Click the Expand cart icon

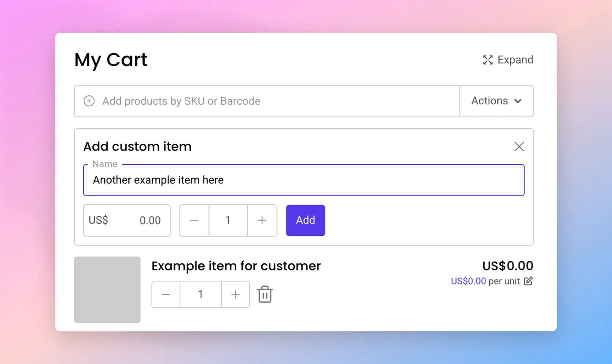pyautogui.click(x=488, y=60)
